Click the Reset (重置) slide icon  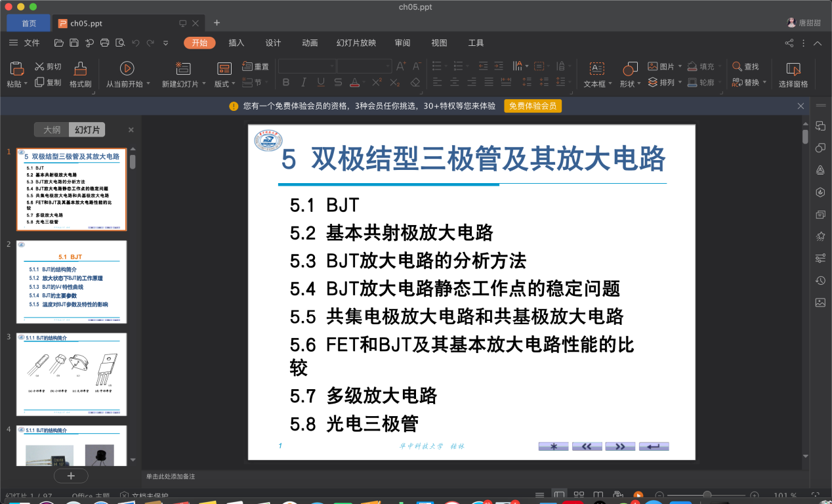[247, 66]
